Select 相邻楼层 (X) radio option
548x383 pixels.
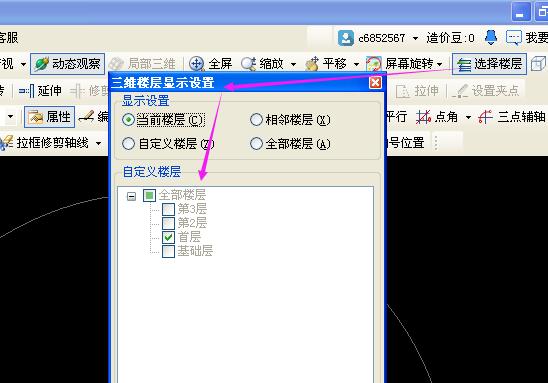click(x=290, y=120)
